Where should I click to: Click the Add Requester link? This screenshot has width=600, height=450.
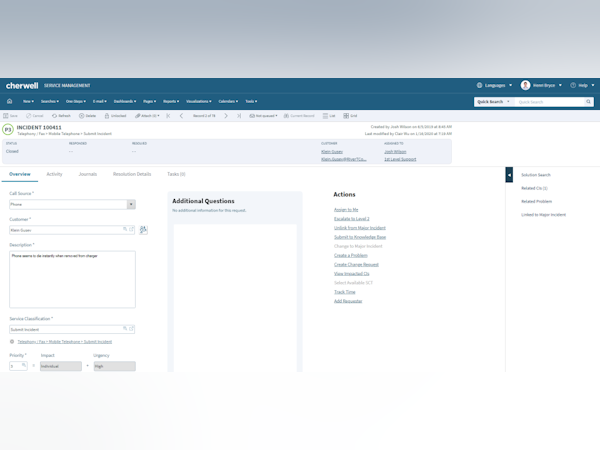[x=348, y=301]
